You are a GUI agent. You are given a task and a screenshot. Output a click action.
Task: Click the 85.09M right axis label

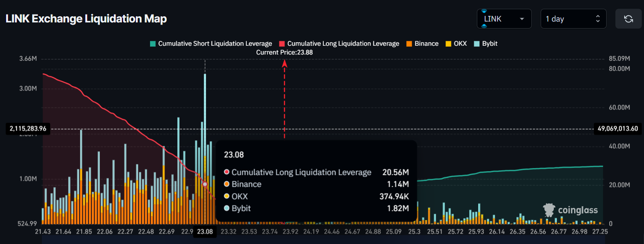click(619, 58)
